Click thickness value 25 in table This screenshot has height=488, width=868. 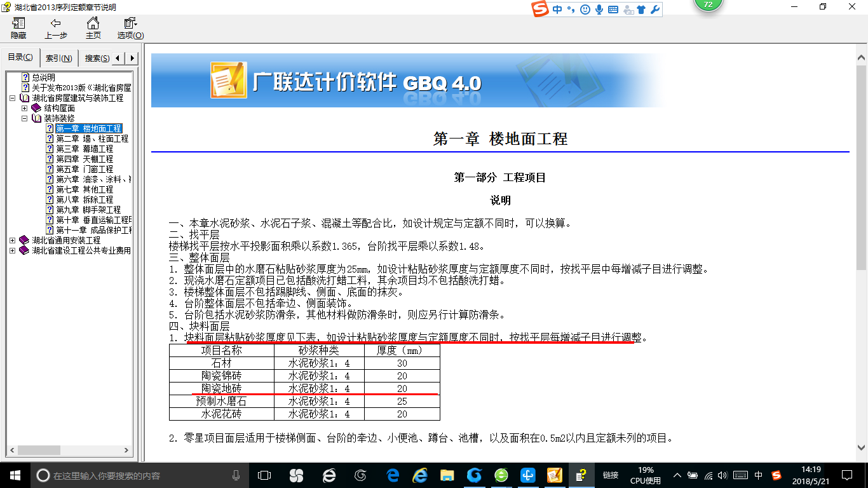[402, 402]
